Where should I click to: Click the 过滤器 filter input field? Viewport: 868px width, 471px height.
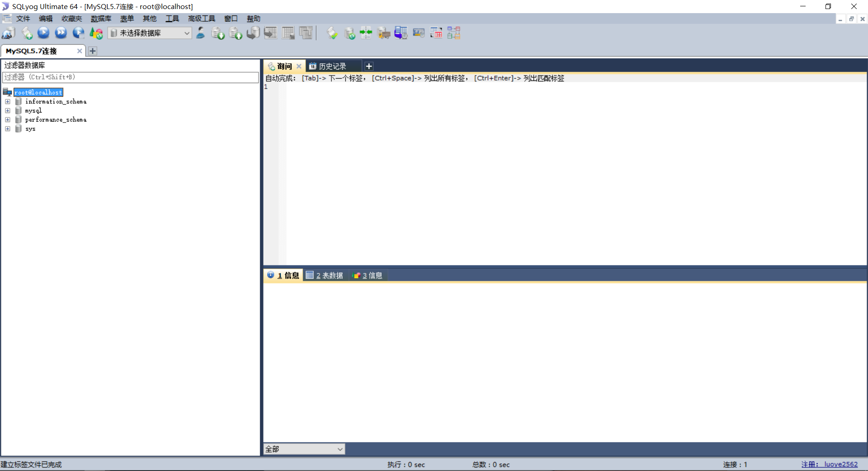pyautogui.click(x=131, y=77)
